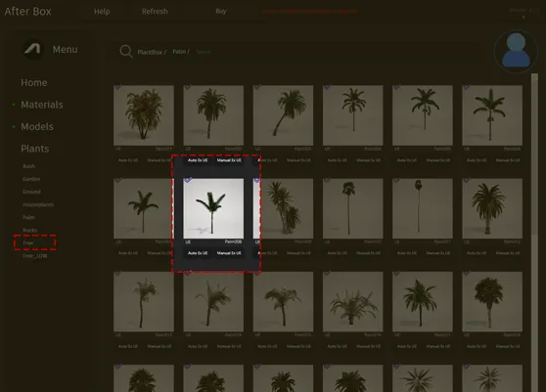This screenshot has height=392, width=546.
Task: Open the Materials section
Action: click(x=42, y=105)
